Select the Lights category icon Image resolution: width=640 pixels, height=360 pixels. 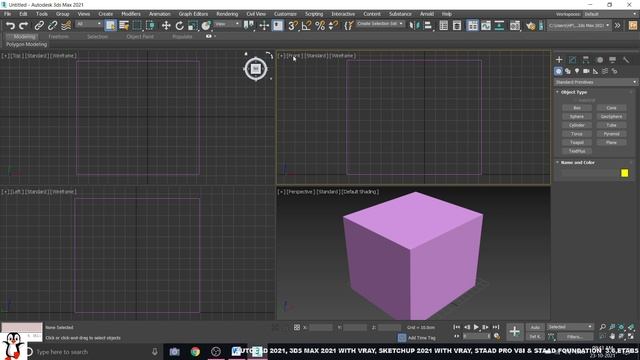pos(577,71)
